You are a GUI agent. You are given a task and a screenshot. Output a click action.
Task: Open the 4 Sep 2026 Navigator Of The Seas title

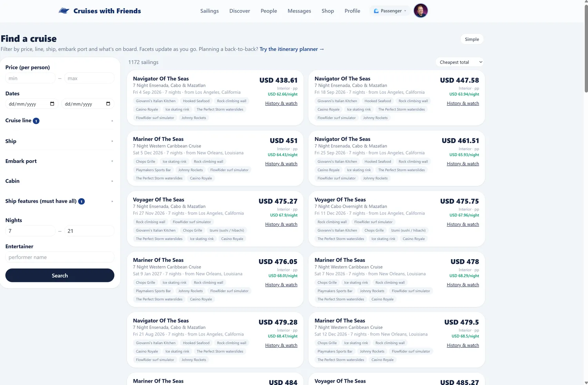pyautogui.click(x=161, y=79)
